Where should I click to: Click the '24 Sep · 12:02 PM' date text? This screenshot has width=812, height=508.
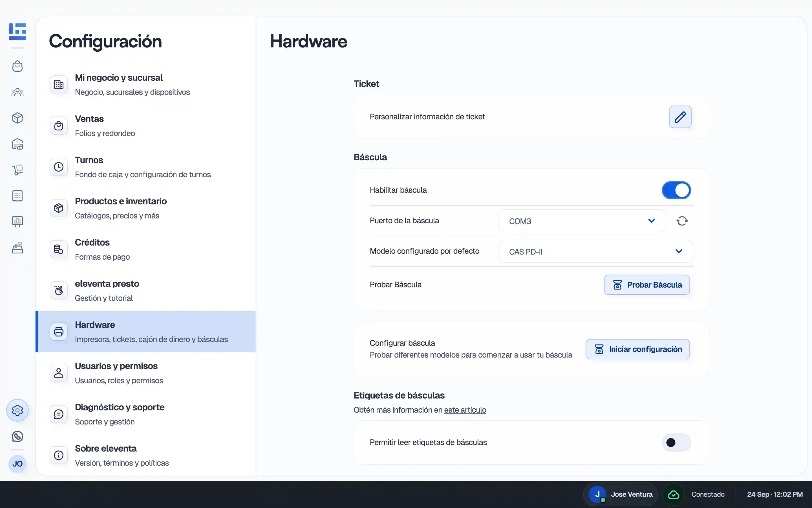click(x=775, y=494)
